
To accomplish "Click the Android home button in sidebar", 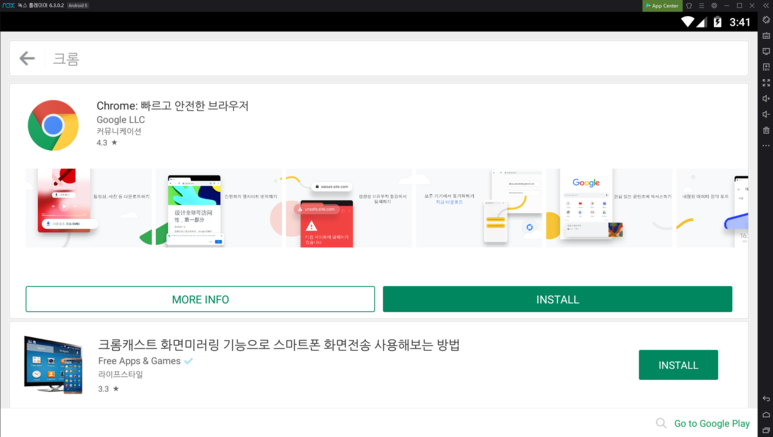I will pos(766,414).
